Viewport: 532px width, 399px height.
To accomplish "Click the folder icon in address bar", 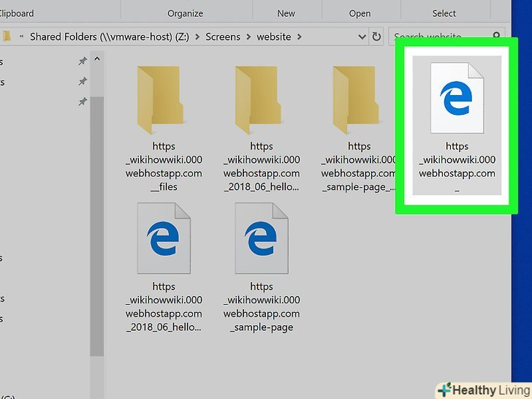I will pyautogui.click(x=7, y=37).
